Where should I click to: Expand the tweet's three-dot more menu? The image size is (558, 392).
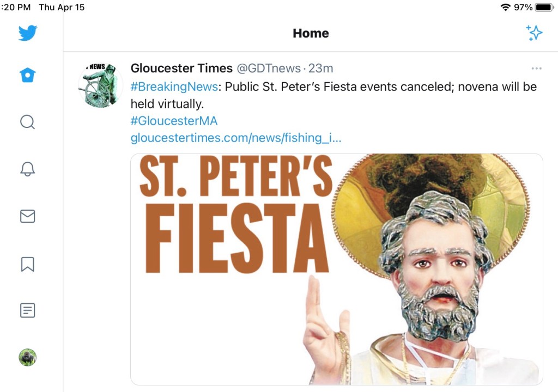click(x=536, y=69)
